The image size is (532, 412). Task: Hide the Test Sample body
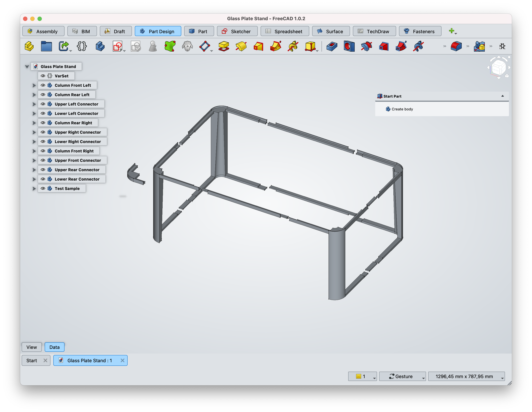coord(43,189)
